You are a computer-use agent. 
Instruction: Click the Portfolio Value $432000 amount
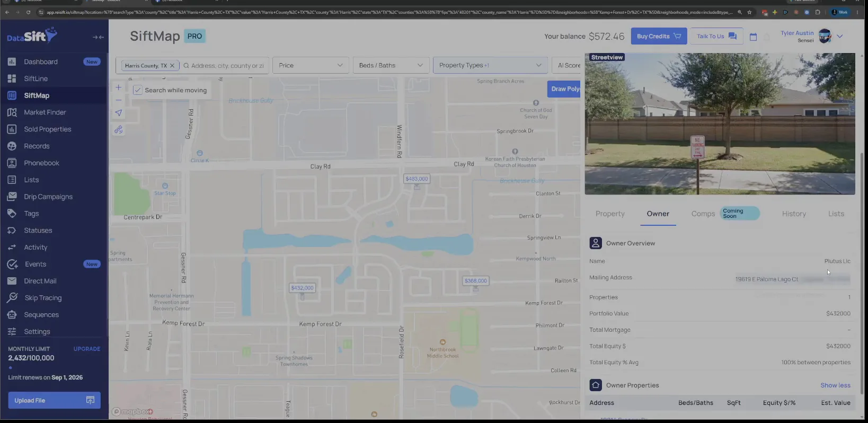click(x=838, y=314)
